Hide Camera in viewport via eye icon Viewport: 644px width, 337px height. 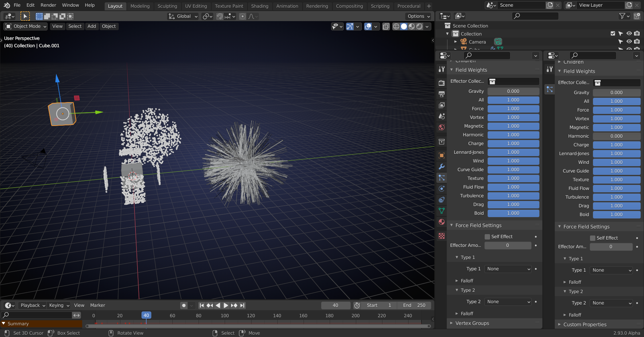(629, 42)
